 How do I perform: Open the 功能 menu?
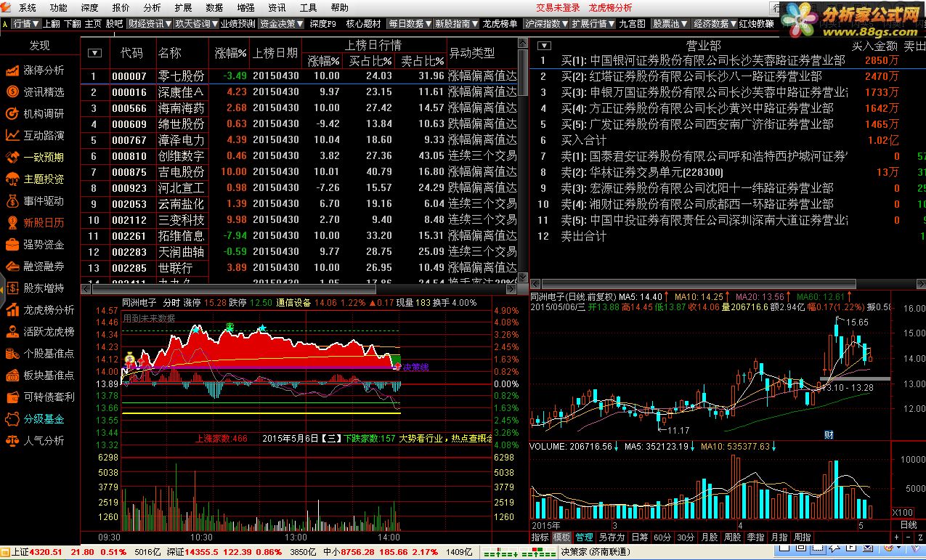point(58,8)
